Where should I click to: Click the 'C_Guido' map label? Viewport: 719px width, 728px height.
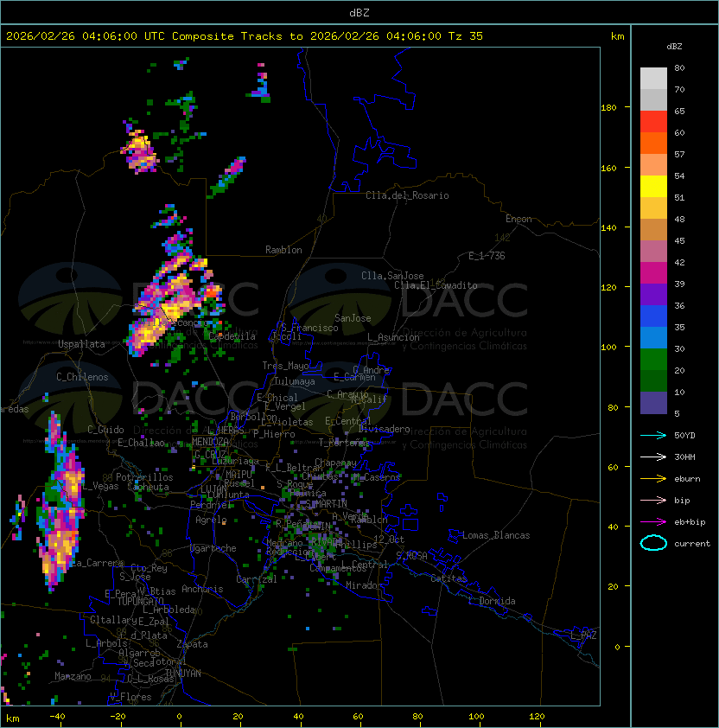click(x=105, y=430)
